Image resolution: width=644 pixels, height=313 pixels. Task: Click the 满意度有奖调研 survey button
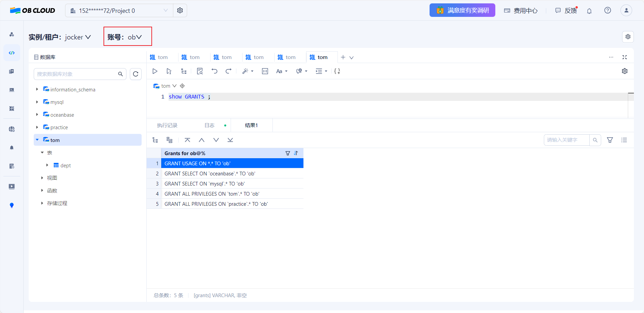[462, 10]
